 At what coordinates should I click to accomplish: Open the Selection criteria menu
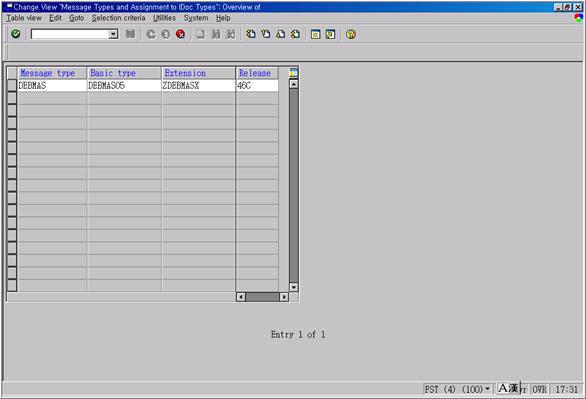coord(118,18)
